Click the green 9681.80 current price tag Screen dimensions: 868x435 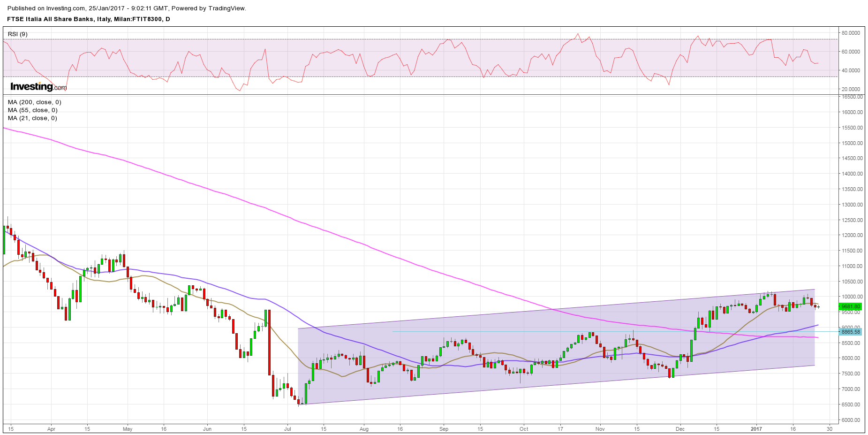(850, 307)
